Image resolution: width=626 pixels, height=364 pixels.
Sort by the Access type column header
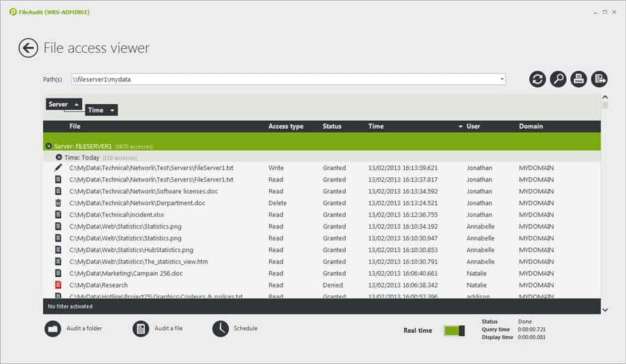click(286, 126)
